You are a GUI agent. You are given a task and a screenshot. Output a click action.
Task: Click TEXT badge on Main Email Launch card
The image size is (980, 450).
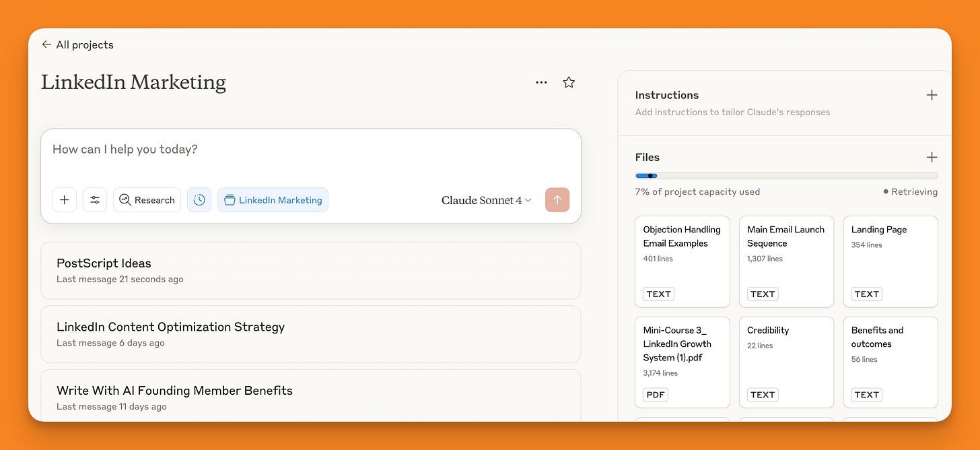coord(763,294)
